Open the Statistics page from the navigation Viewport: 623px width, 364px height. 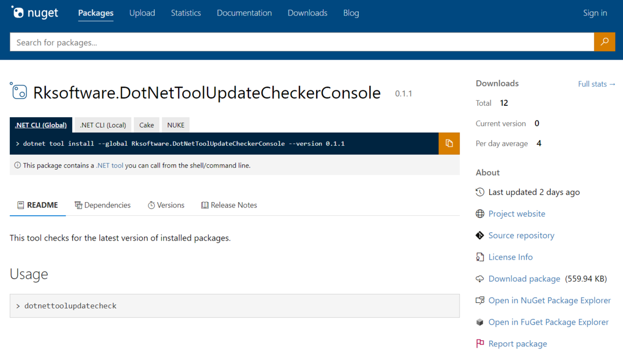pos(186,13)
